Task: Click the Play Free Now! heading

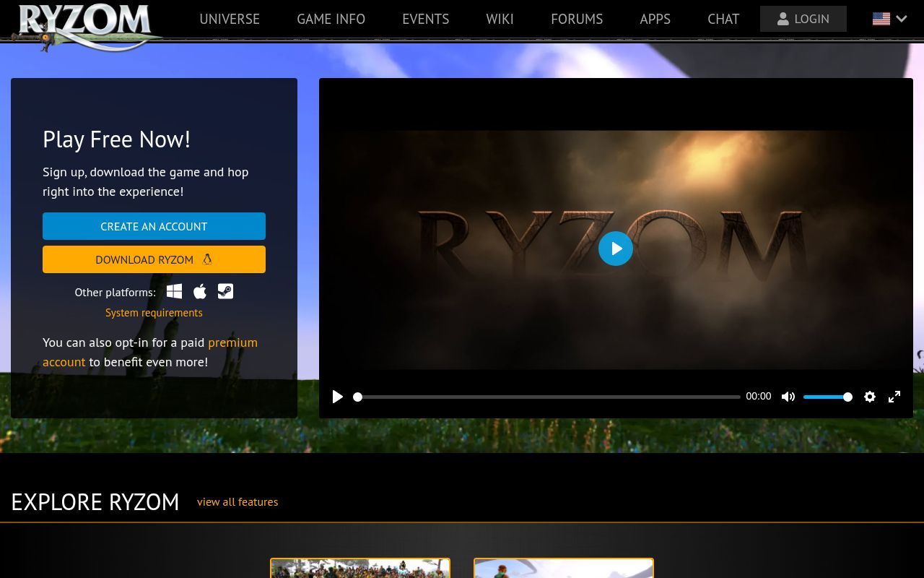Action: (116, 139)
